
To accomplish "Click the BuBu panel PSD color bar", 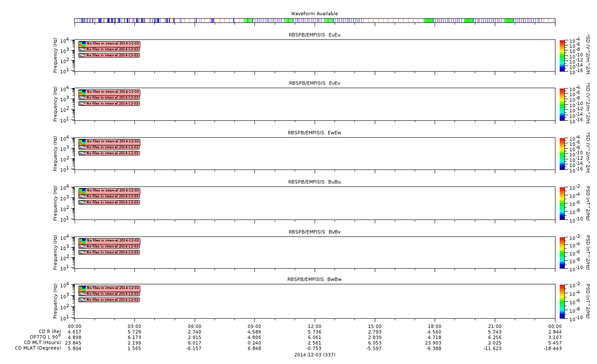I will [562, 203].
